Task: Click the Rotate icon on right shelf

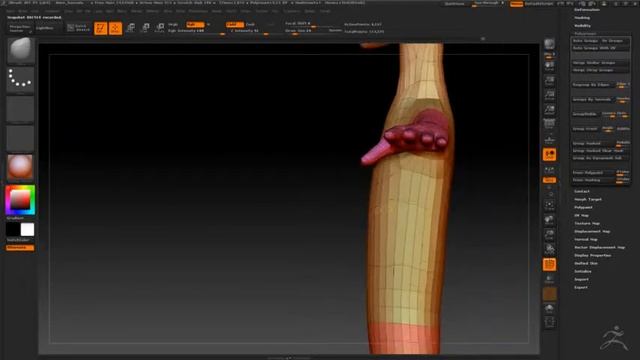Action: coord(549,250)
